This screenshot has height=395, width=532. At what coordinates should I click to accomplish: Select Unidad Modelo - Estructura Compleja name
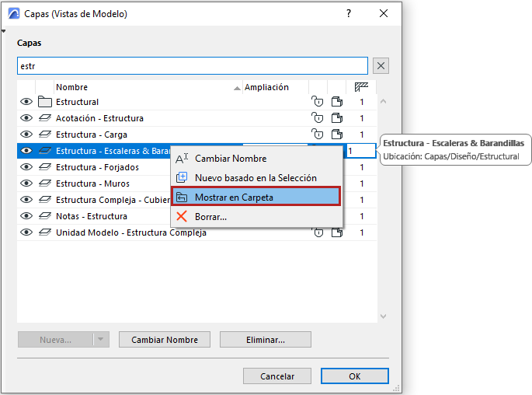pos(131,232)
